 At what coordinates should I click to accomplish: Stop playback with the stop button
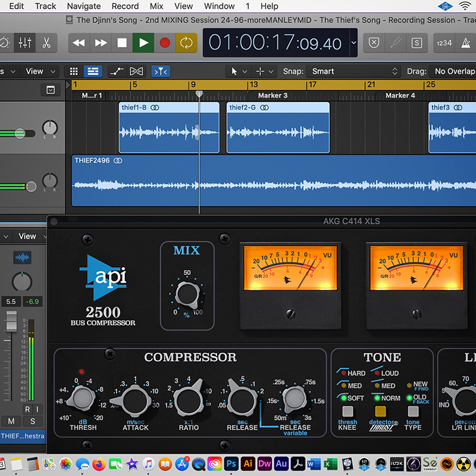click(122, 43)
